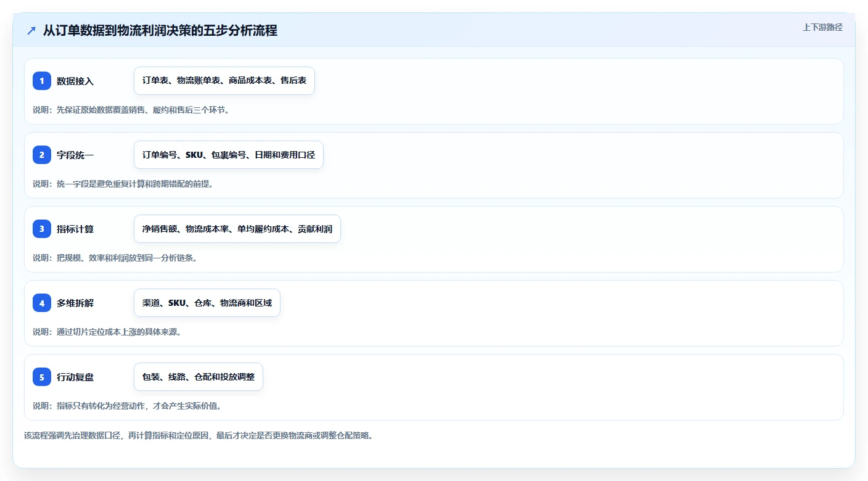Select the 行动复盘 step label
This screenshot has height=481, width=868.
pos(75,377)
